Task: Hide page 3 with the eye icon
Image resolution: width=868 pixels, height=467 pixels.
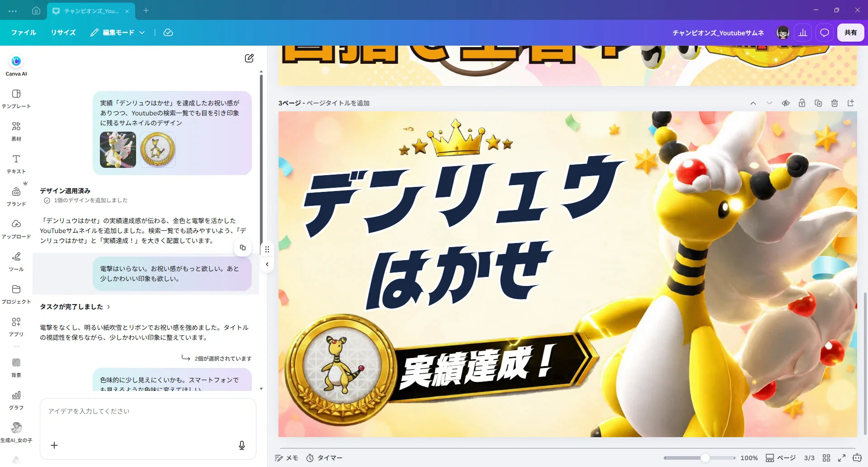Action: click(x=786, y=103)
